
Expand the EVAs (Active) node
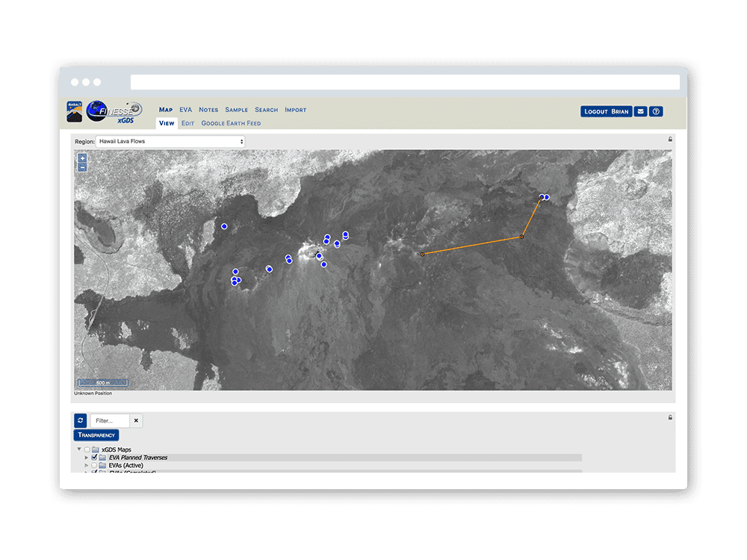[86, 466]
